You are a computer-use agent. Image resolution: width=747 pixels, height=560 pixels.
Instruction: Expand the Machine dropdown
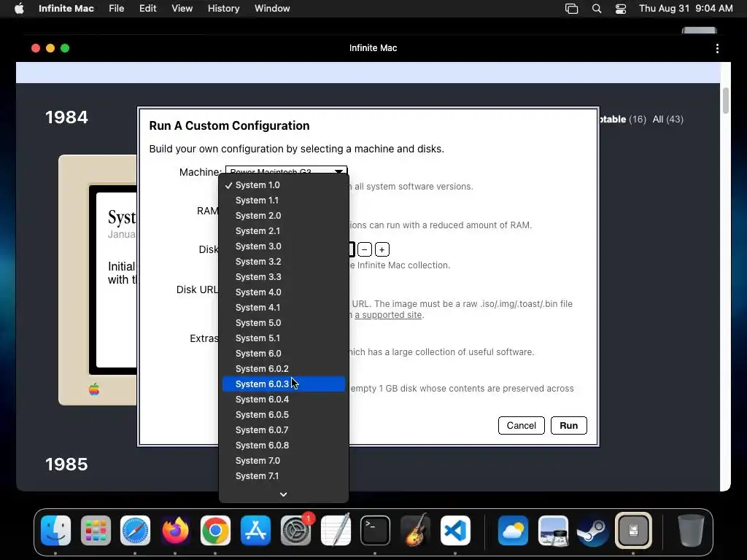click(x=286, y=171)
